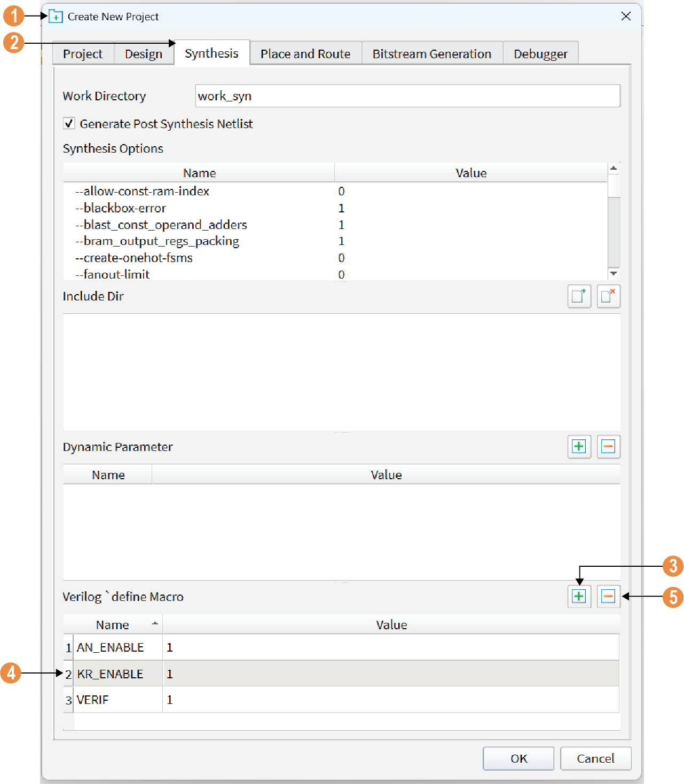This screenshot has width=684, height=784.
Task: Click the Work Directory input field
Action: click(407, 96)
